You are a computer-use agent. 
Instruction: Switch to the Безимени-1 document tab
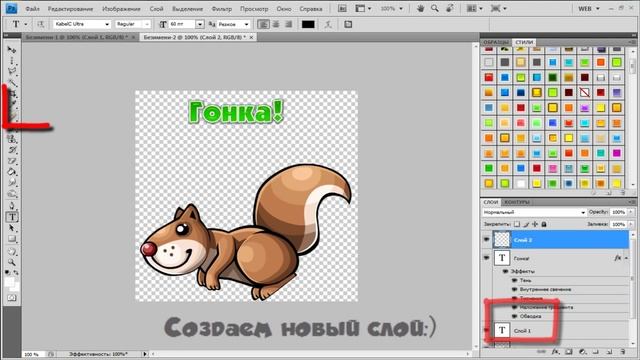tap(77, 37)
